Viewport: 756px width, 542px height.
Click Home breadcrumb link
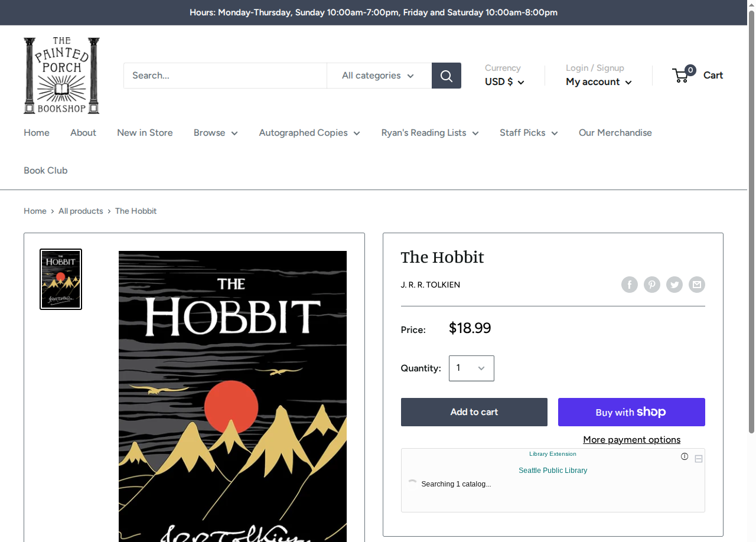tap(35, 211)
